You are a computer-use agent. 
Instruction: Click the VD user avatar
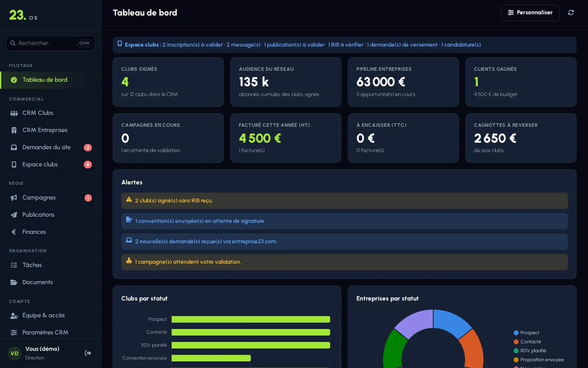click(14, 353)
